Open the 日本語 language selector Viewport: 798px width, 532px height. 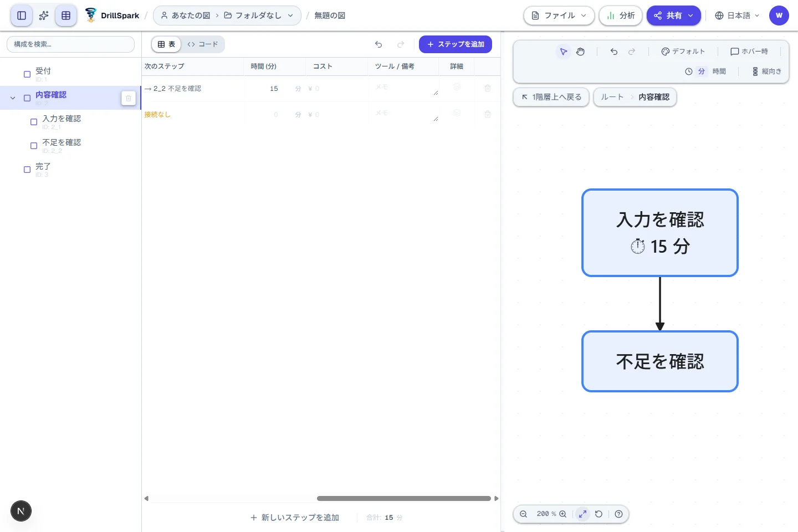tap(737, 16)
